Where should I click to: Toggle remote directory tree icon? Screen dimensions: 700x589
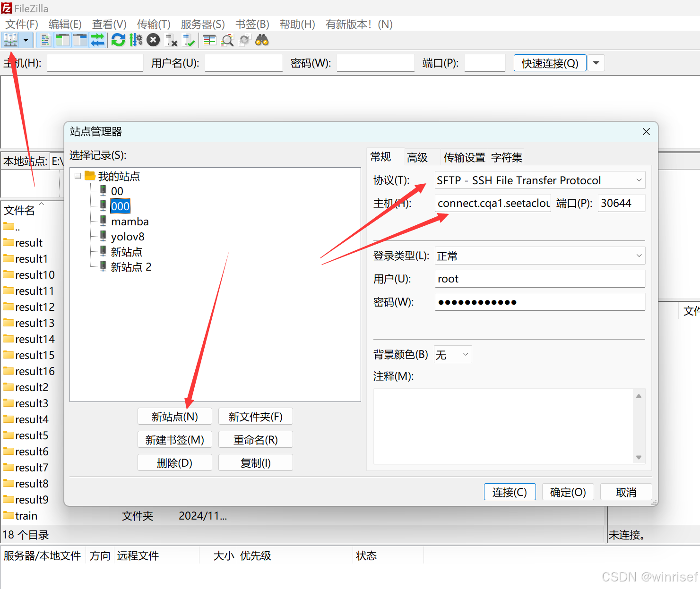click(80, 40)
